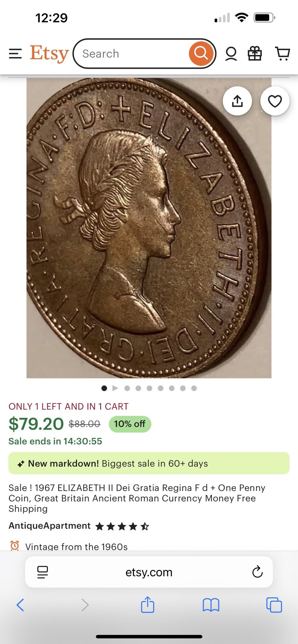Open the account profile icon

coord(231,54)
